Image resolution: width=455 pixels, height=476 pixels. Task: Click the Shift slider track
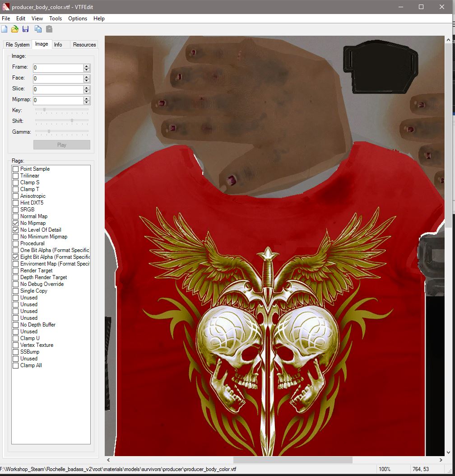pos(62,121)
